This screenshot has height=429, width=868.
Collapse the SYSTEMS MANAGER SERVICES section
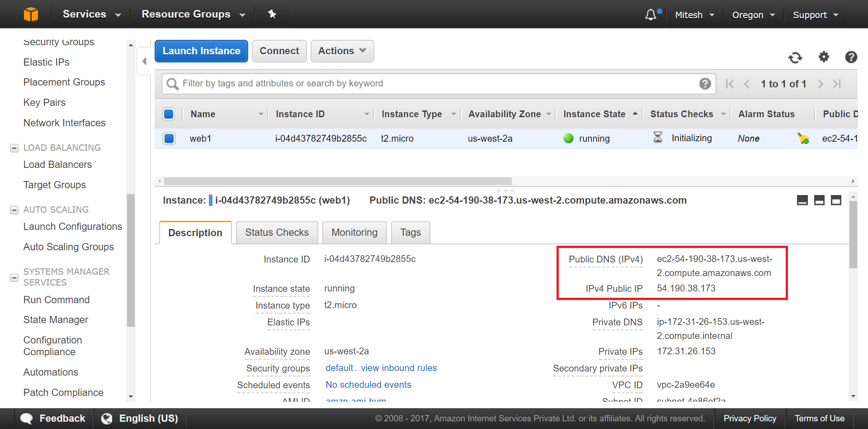(14, 277)
